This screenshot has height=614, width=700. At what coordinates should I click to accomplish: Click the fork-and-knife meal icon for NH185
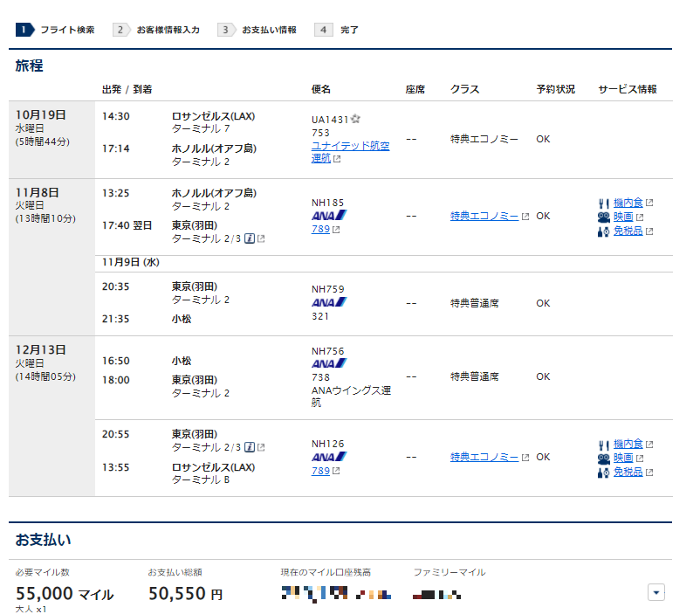point(603,203)
